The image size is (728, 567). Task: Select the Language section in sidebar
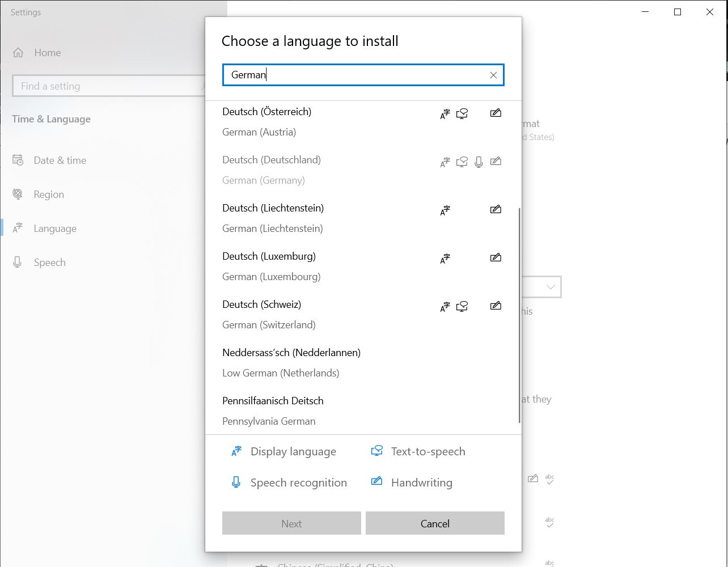pos(54,228)
